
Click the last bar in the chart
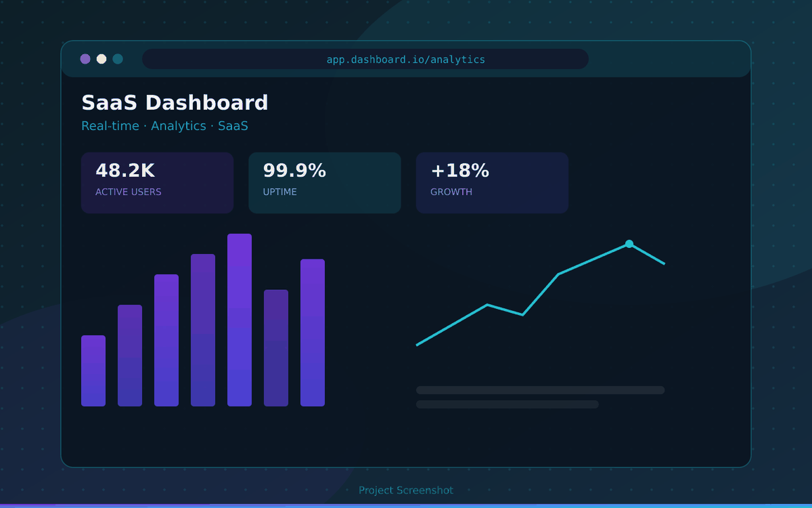[313, 333]
